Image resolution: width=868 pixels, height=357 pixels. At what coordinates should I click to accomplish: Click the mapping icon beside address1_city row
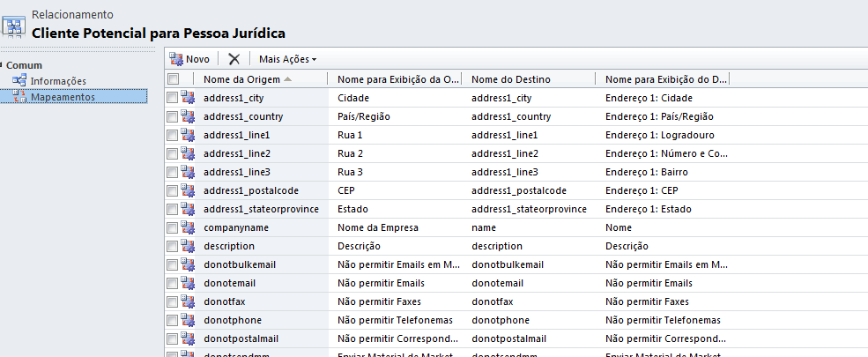188,98
